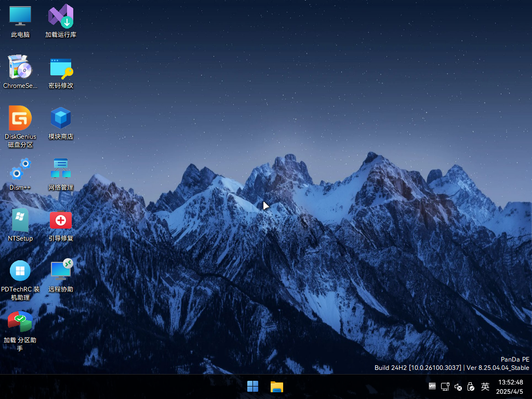The width and height of the screenshot is (532, 399).
Task: Toggle the 英 input method indicator
Action: click(x=485, y=387)
